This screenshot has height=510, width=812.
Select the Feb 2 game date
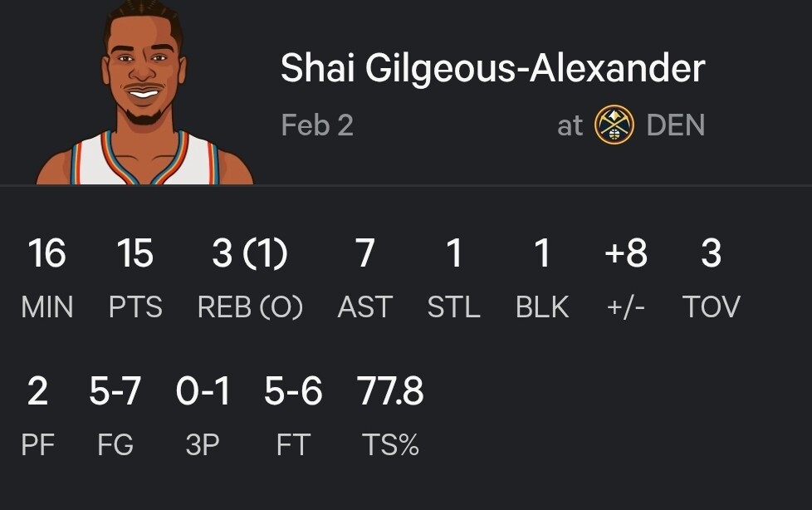click(x=317, y=126)
